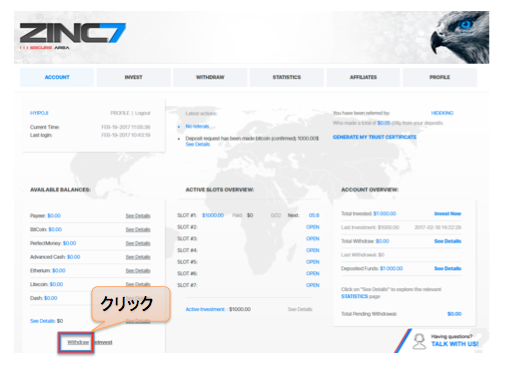Click the eagle image in the header banner
Viewport: 509px width, 370px height.
tap(460, 37)
